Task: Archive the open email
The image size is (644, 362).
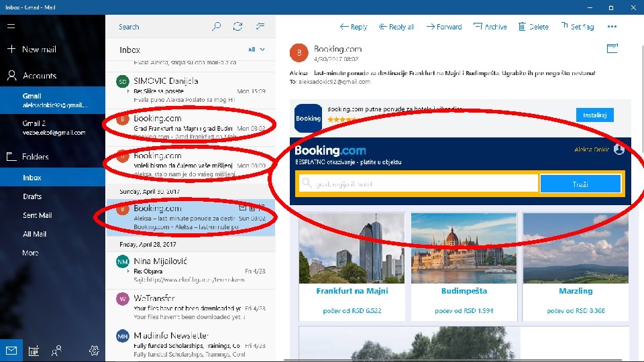Action: point(490,27)
